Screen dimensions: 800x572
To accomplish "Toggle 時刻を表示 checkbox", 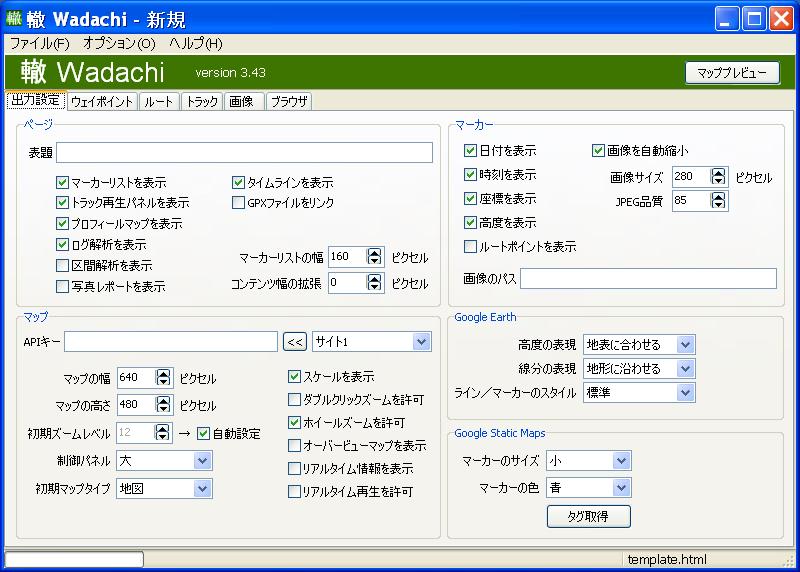I will click(x=470, y=175).
